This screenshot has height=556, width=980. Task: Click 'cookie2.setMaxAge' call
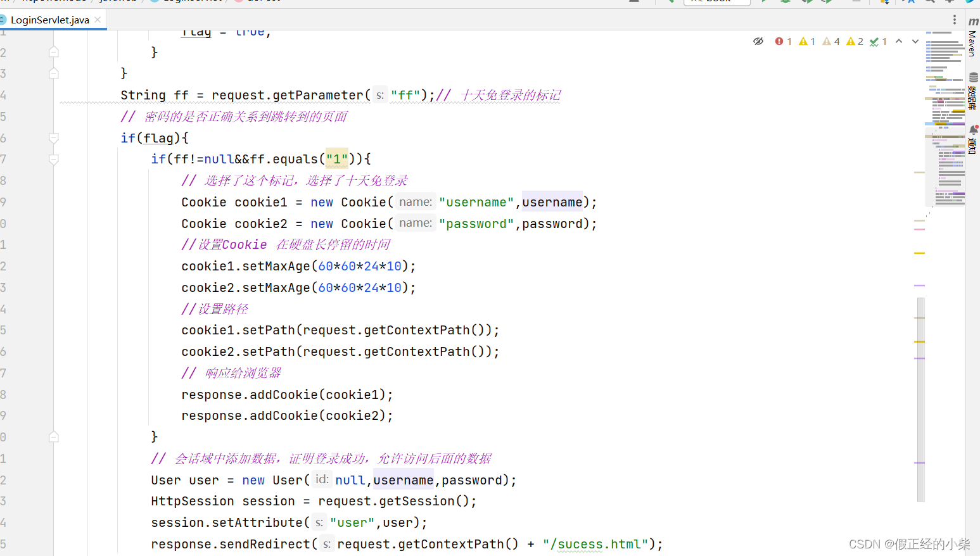[246, 288]
